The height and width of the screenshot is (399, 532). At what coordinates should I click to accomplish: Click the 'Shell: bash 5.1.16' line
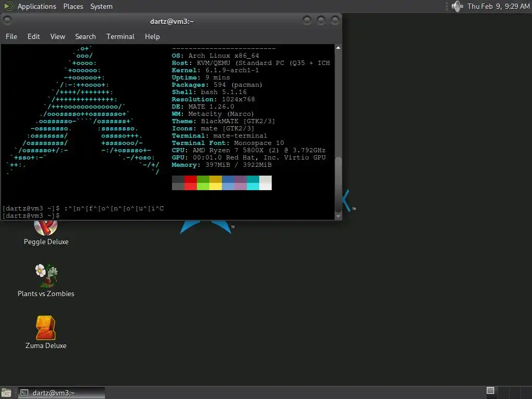[209, 92]
